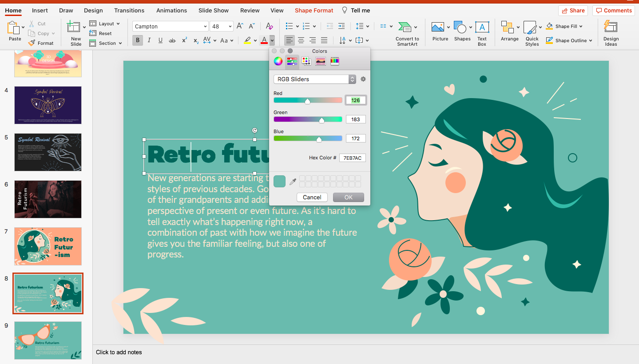The image size is (639, 364).
Task: Decrease font size with small A icon
Action: (x=252, y=27)
